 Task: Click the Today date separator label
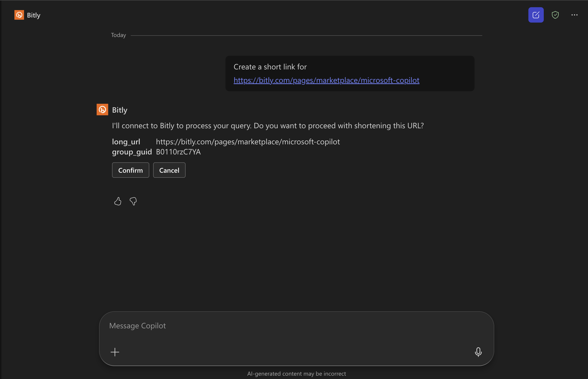coord(119,35)
